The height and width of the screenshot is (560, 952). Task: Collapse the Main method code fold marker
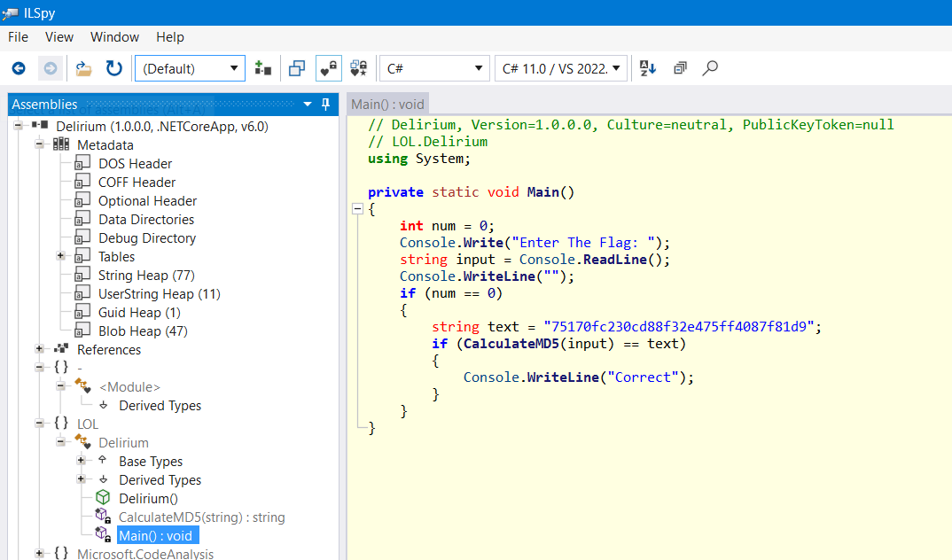(x=358, y=209)
